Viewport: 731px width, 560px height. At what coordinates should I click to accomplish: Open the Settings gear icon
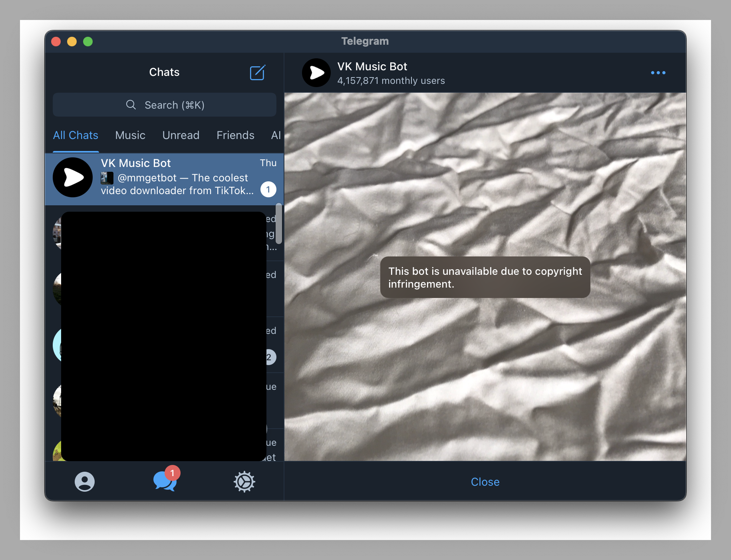point(244,481)
